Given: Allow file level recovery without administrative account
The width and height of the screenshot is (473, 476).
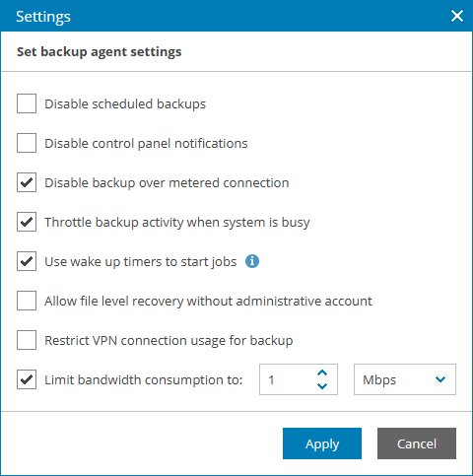Looking at the screenshot, I should click(27, 301).
